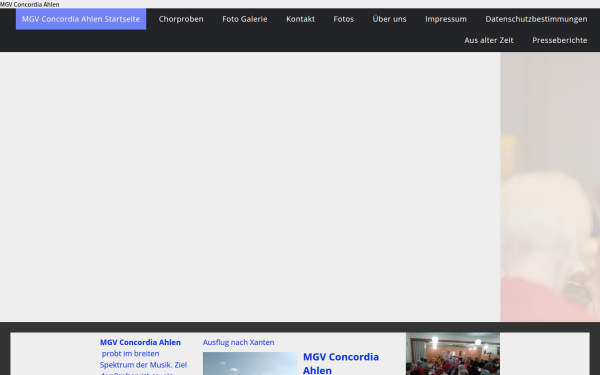Open Fotos page
600x375 pixels.
[343, 19]
